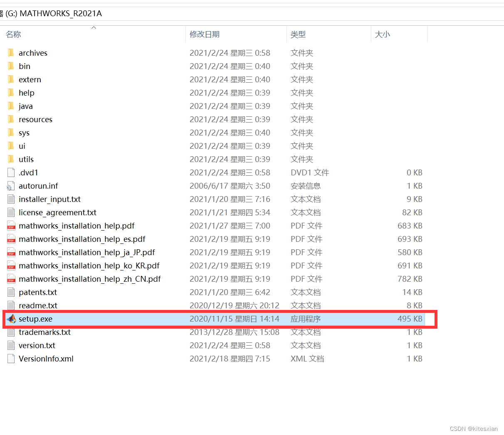504x435 pixels.
Task: Click the mathworks_installation_help_ko_KR.pdf PDF icon
Action: (x=11, y=265)
